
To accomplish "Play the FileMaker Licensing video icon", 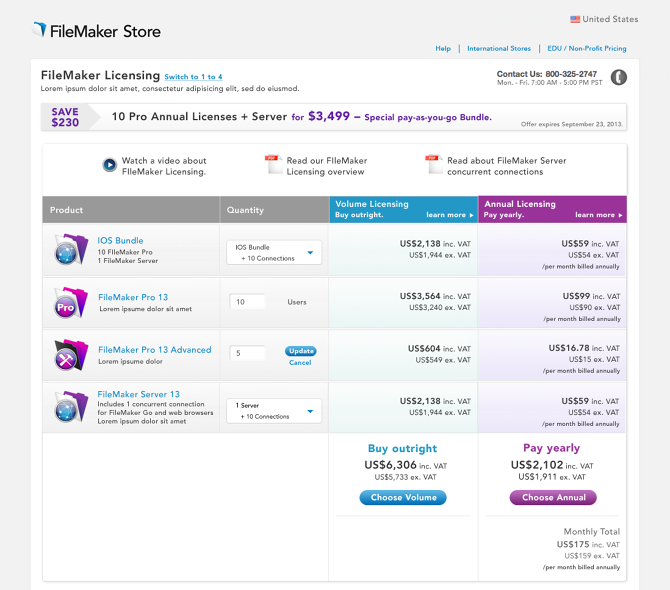I will click(x=109, y=164).
